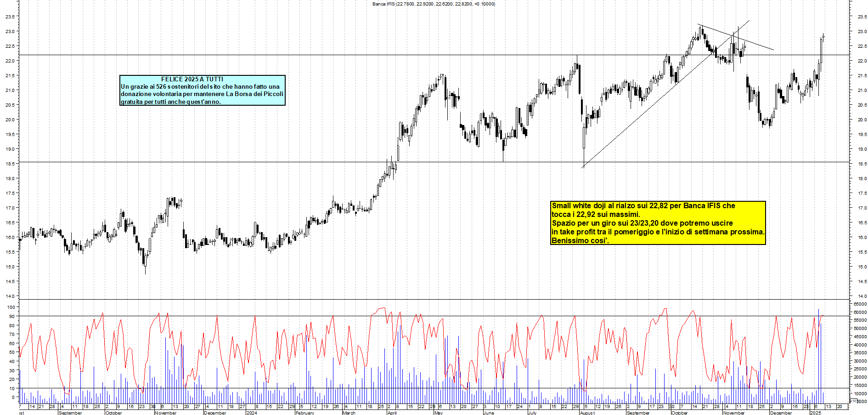Click the August month label
The height and width of the screenshot is (415, 868).
pyautogui.click(x=587, y=413)
